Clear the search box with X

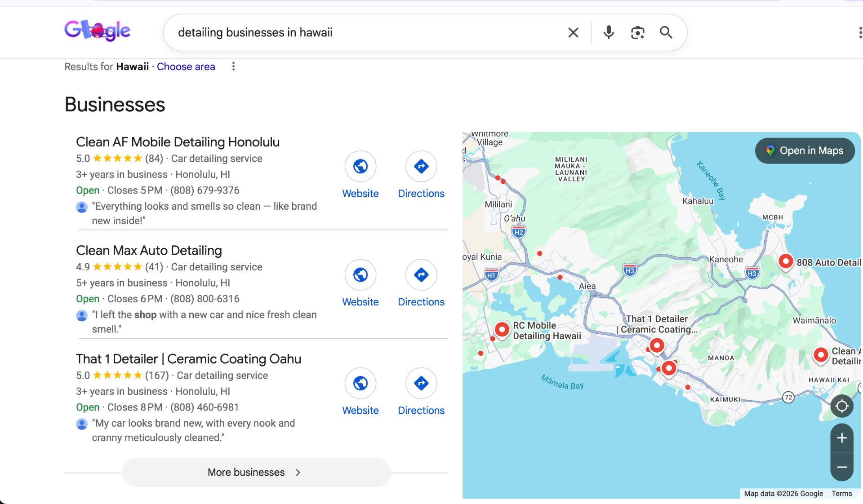click(x=573, y=32)
